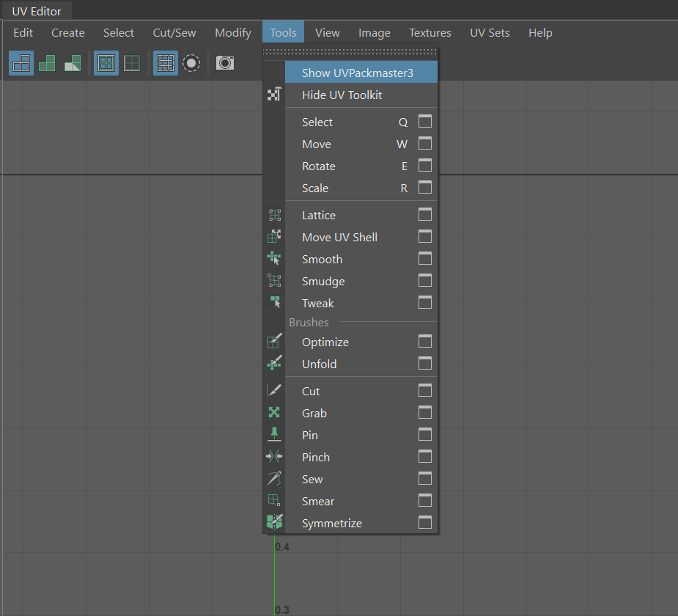
Task: Click the dashed circle isolate icon
Action: [x=191, y=63]
